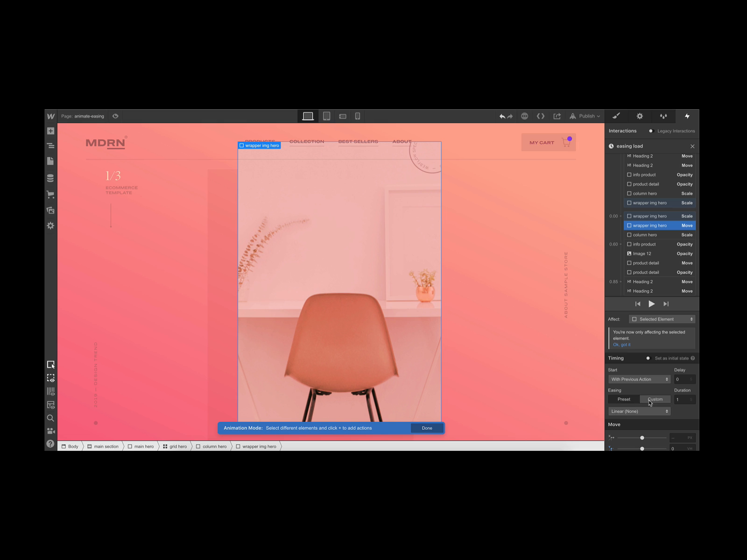Skip to the animation start
The width and height of the screenshot is (747, 560).
pyautogui.click(x=638, y=304)
